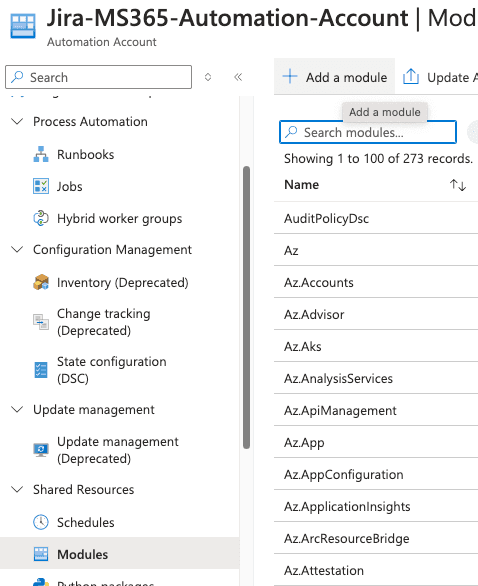This screenshot has width=478, height=586.
Task: Toggle expand/collapse all menu groups icon
Action: point(208,77)
